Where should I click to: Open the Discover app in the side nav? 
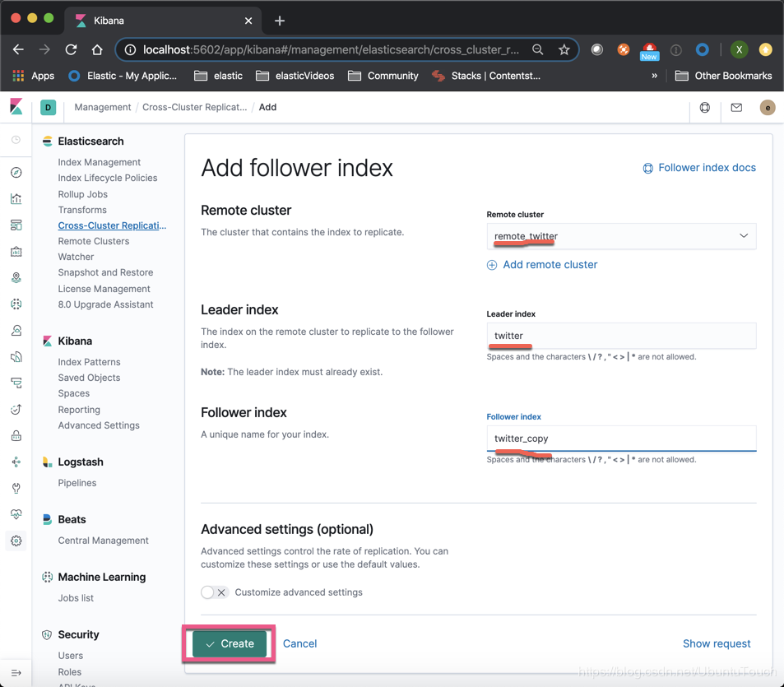16,173
